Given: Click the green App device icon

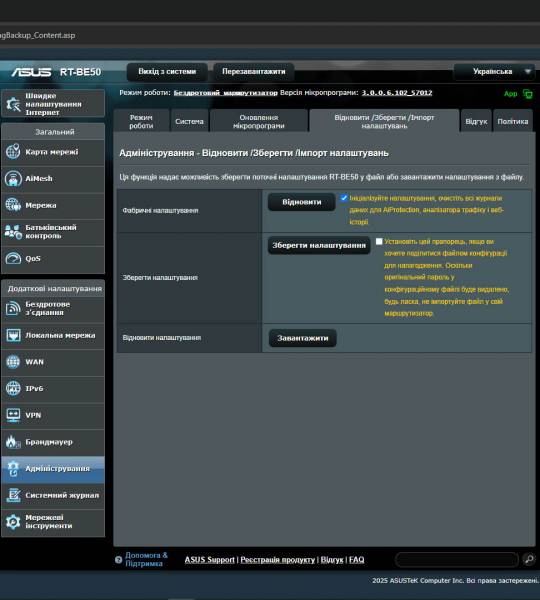Looking at the screenshot, I should click(x=528, y=94).
